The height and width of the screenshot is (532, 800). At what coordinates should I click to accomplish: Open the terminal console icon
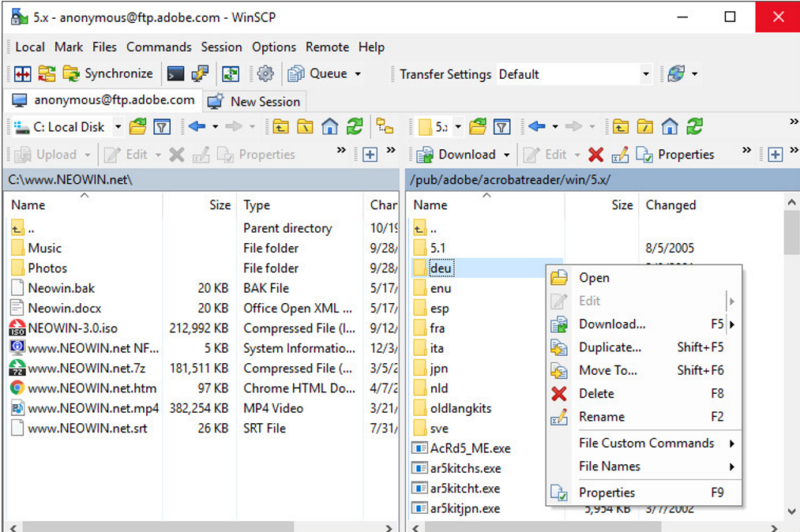click(x=175, y=74)
